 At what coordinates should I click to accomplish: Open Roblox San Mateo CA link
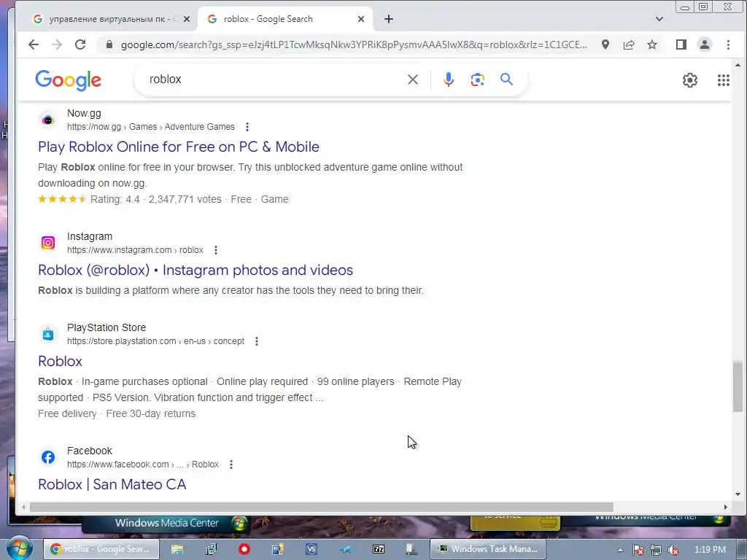[x=112, y=484]
